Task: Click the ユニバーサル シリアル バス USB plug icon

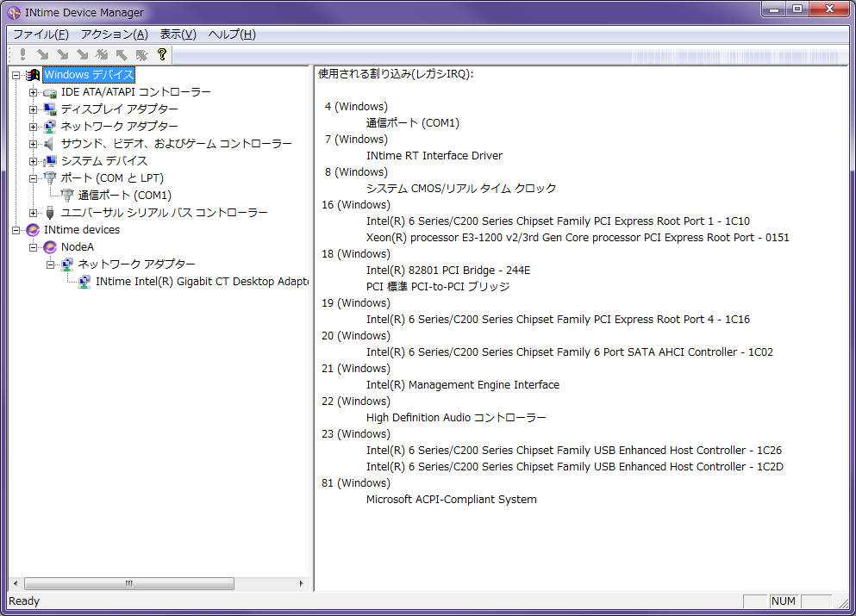Action: click(50, 212)
